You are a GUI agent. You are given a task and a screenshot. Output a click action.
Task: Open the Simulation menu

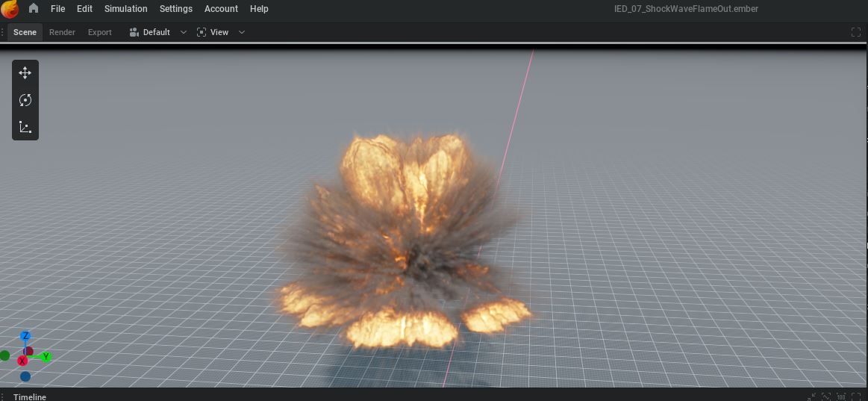pyautogui.click(x=125, y=9)
